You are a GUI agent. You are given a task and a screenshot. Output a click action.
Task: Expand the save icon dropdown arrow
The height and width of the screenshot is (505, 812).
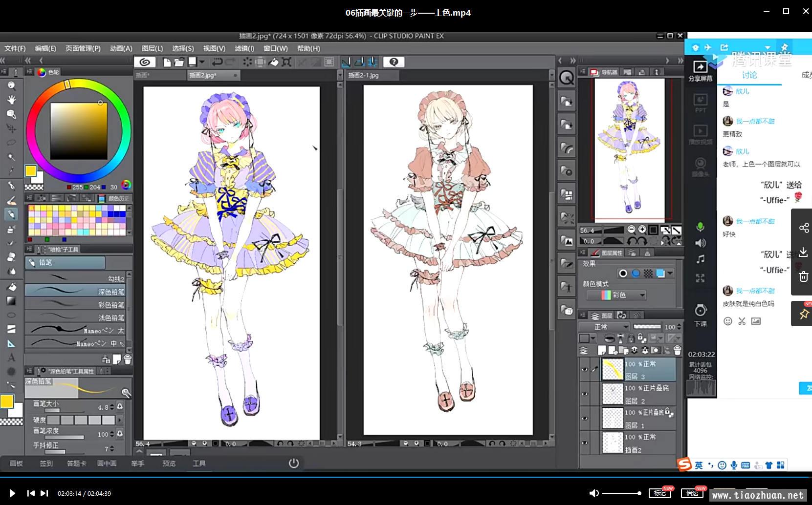click(x=201, y=63)
